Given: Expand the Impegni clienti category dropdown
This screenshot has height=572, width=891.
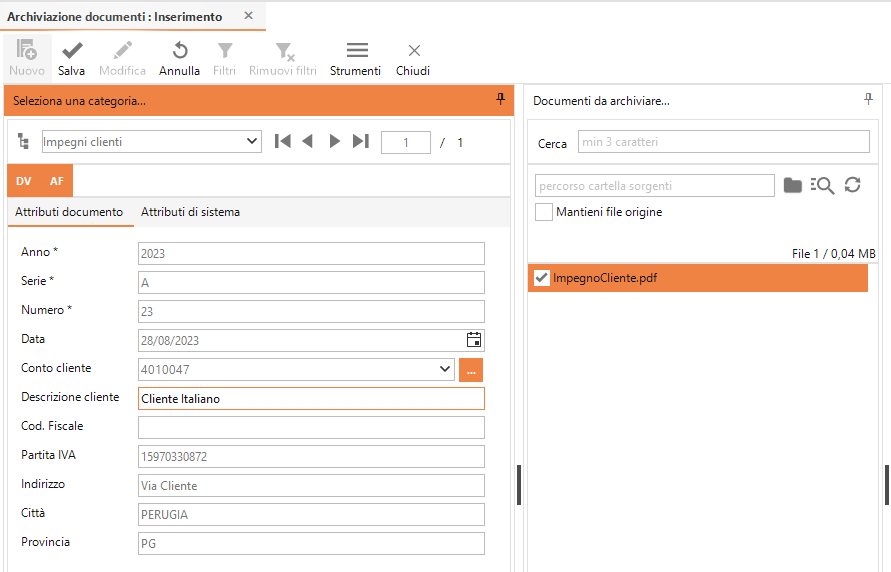Looking at the screenshot, I should (252, 141).
